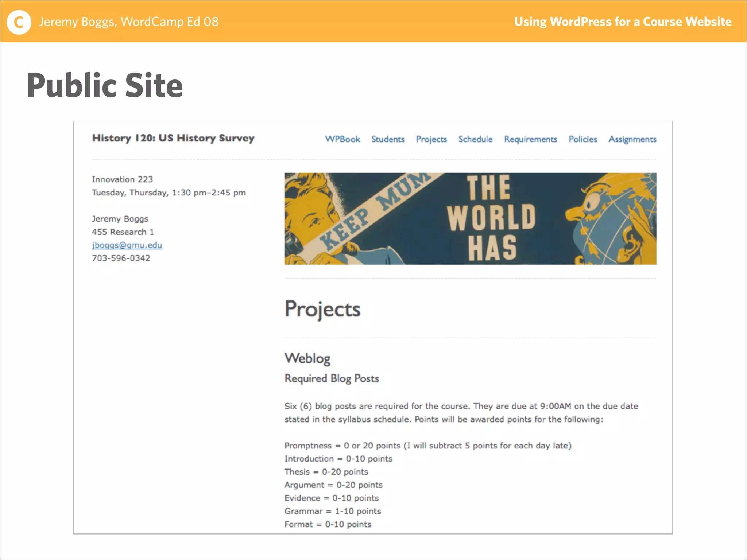
Task: Go to the Requirements page
Action: pyautogui.click(x=531, y=140)
